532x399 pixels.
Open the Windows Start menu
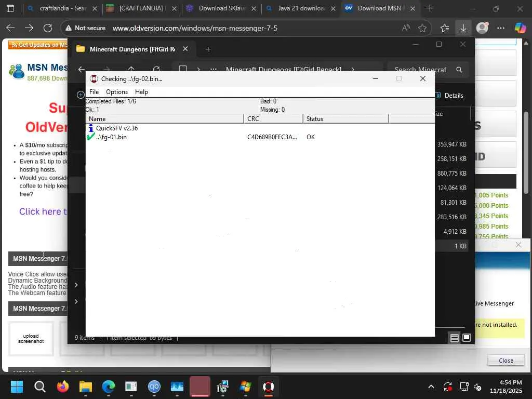point(17,387)
